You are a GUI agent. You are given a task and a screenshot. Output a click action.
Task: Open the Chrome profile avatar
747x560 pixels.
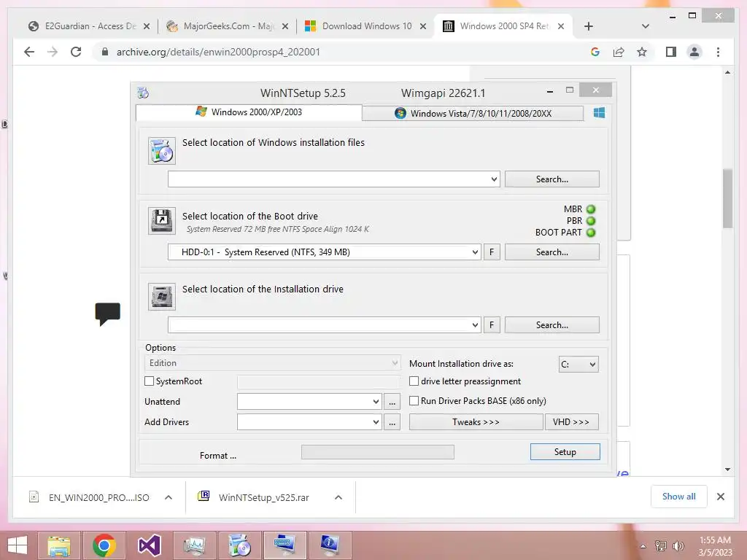pos(694,52)
